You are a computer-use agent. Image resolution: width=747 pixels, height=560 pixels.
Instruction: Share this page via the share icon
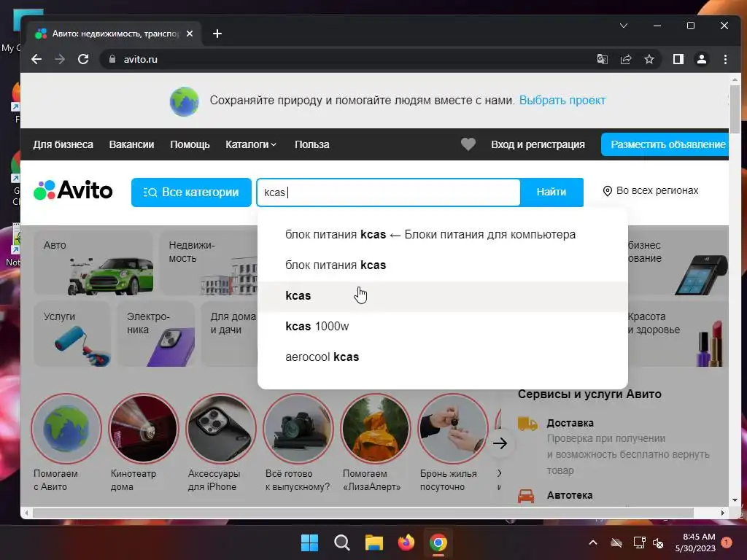coord(625,59)
